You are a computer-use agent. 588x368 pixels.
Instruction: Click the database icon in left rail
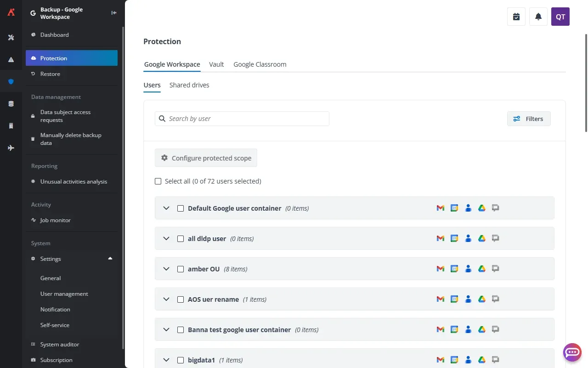tap(11, 103)
